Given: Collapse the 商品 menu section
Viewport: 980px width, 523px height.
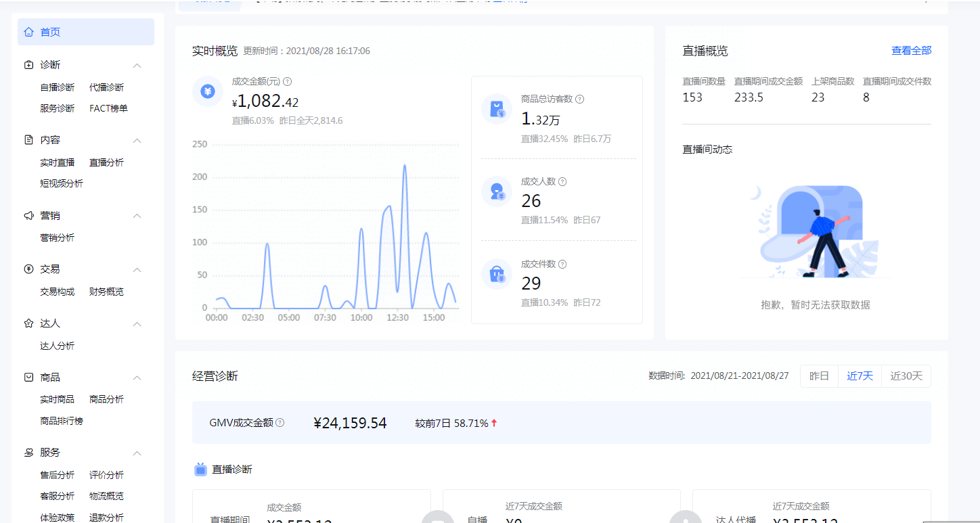Looking at the screenshot, I should pyautogui.click(x=137, y=378).
